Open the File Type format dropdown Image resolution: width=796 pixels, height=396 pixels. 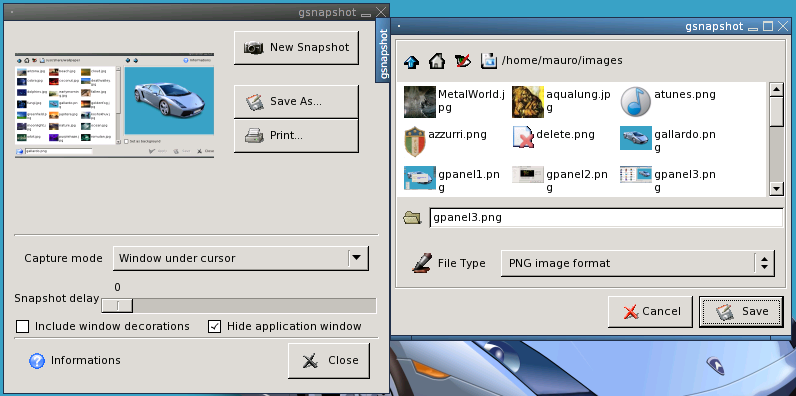tap(638, 263)
